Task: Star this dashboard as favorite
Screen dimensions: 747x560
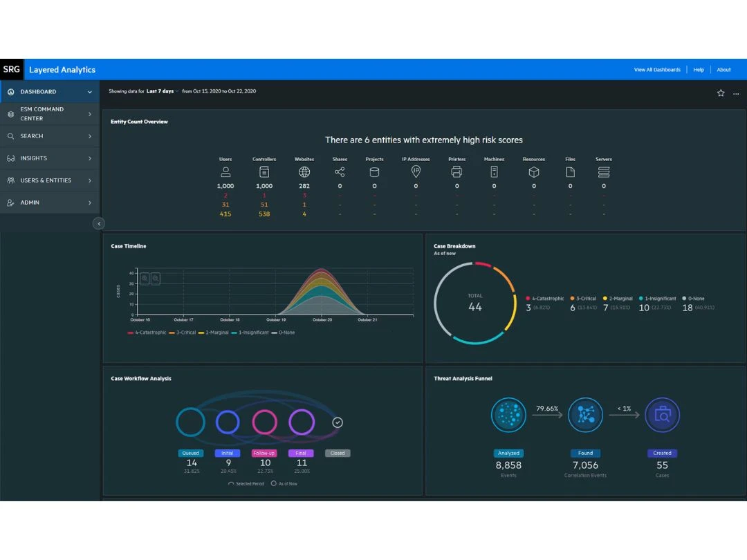Action: tap(721, 93)
